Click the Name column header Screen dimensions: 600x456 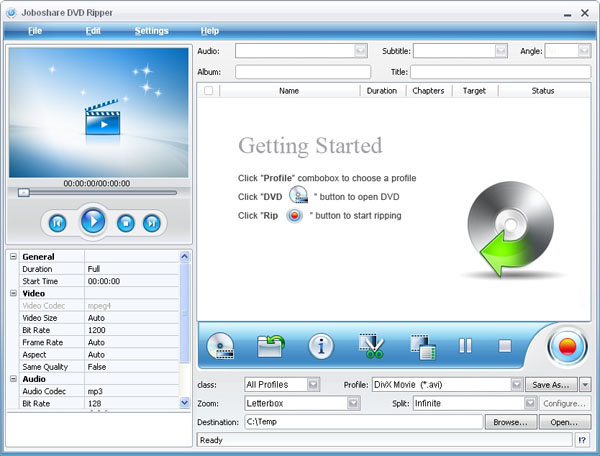289,91
